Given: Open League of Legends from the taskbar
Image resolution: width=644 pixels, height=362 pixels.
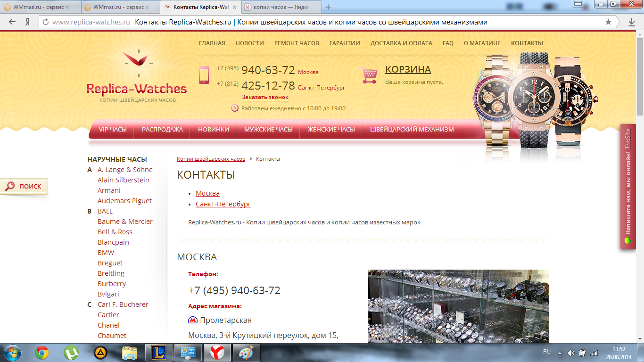Looking at the screenshot, I should tap(159, 353).
